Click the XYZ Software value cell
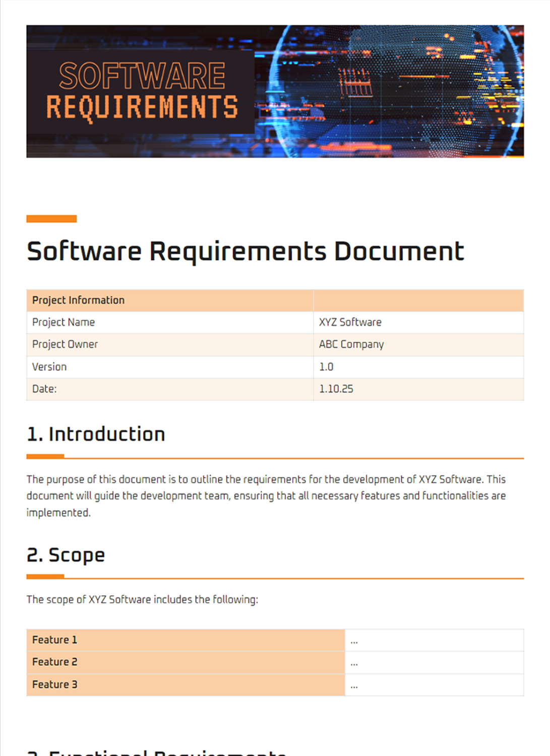 point(350,322)
